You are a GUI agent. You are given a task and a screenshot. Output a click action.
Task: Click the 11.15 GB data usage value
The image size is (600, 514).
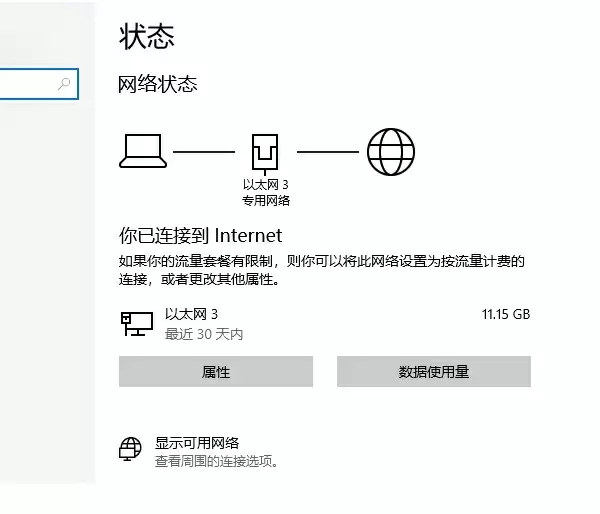(505, 314)
